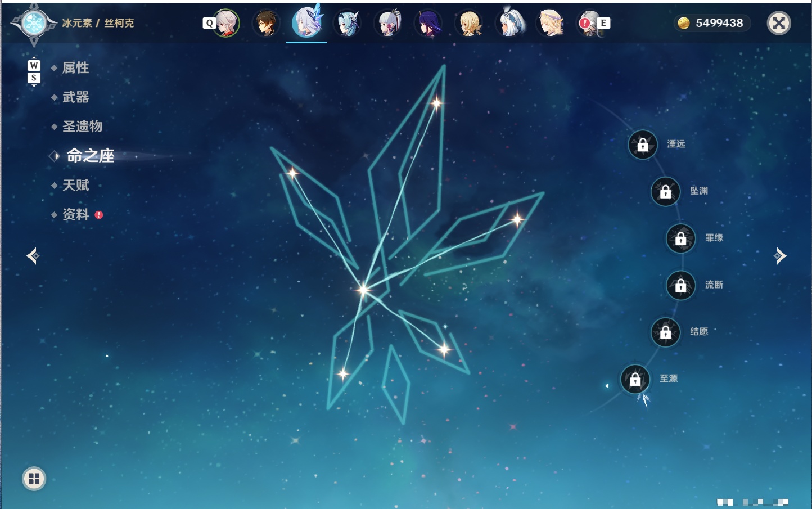This screenshot has width=812, height=509.
Task: Select the purple-haired character portrait
Action: click(428, 23)
